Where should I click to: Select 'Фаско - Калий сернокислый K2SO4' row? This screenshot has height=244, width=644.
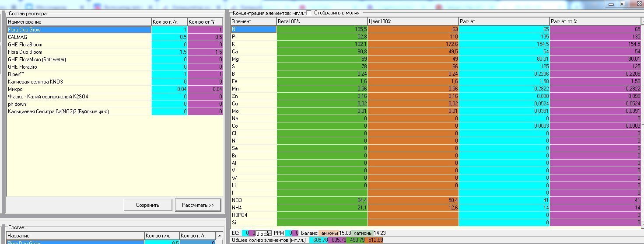pyautogui.click(x=79, y=97)
